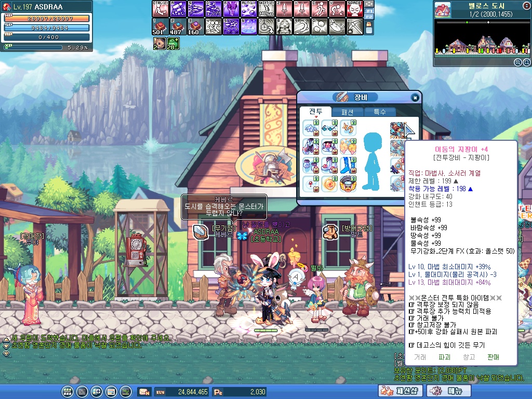Click the pet buff icon showing 2
Image resolution: width=532 pixels, height=399 pixels.
coord(159,44)
